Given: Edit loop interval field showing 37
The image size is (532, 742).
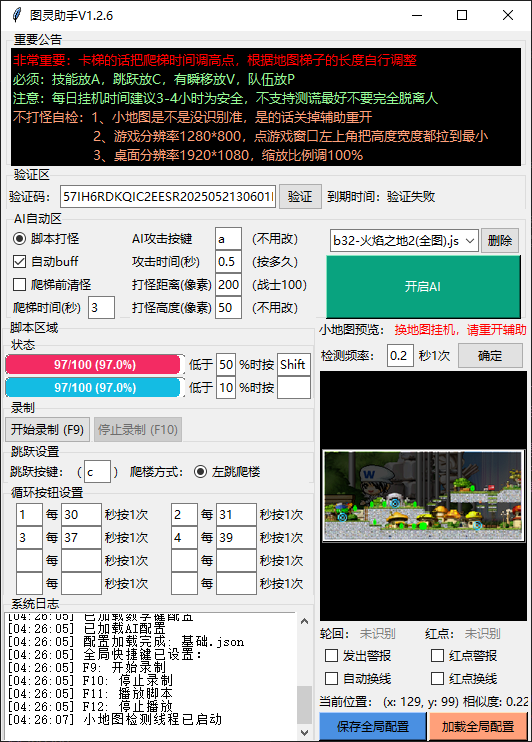Looking at the screenshot, I should pyautogui.click(x=81, y=538).
